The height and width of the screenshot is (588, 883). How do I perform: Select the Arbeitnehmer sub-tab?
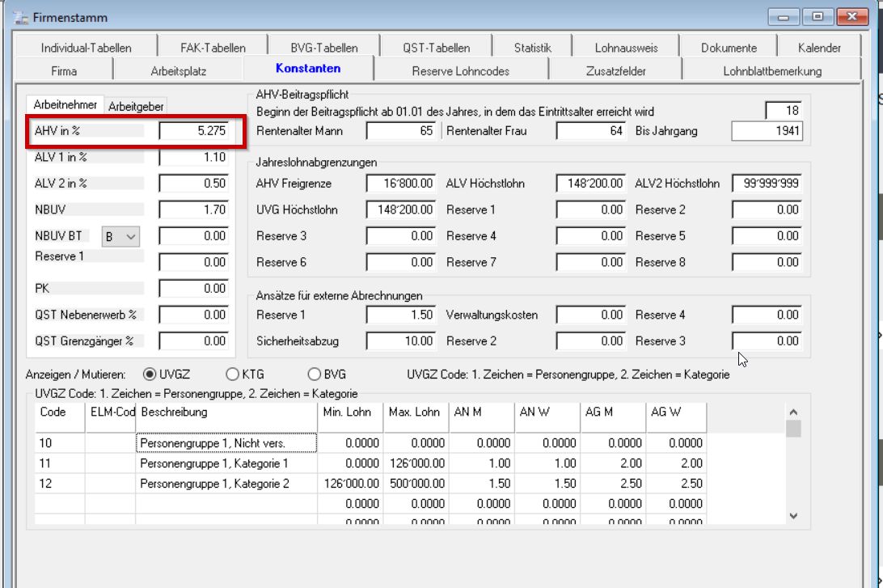coord(65,104)
